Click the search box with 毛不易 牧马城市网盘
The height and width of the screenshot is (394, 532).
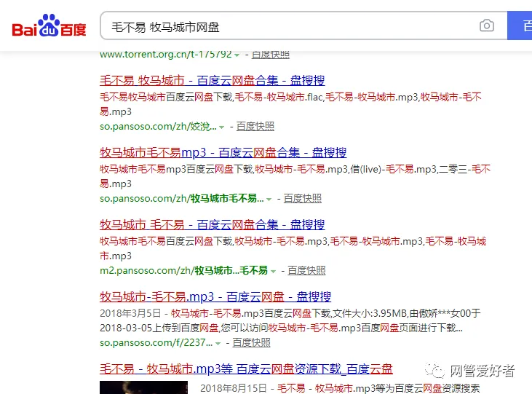tap(303, 25)
